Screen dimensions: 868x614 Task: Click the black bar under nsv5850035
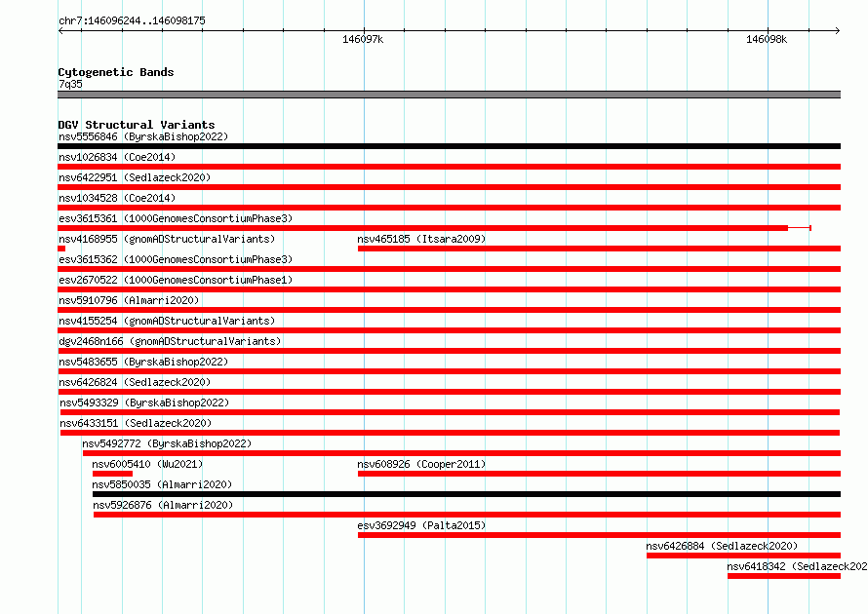(x=466, y=494)
